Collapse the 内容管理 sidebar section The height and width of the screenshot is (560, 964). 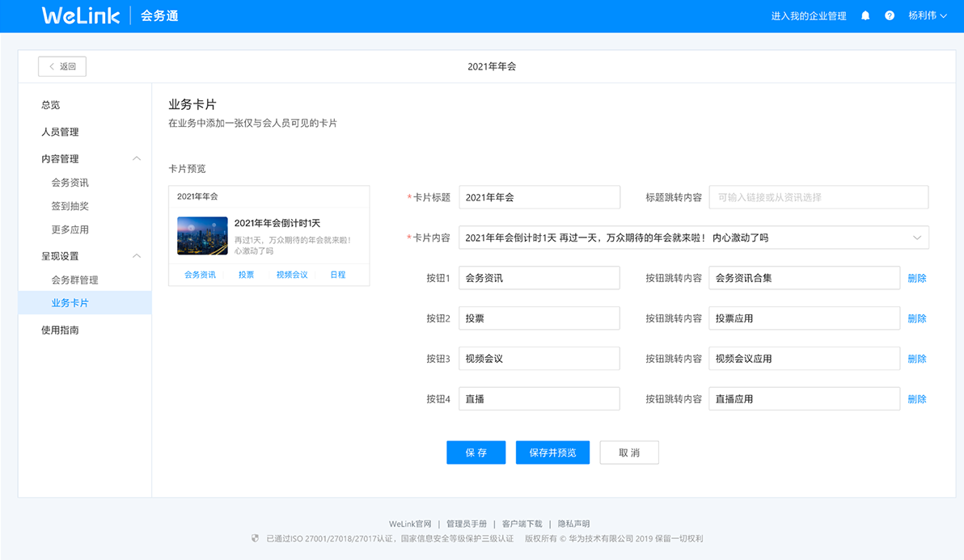136,158
